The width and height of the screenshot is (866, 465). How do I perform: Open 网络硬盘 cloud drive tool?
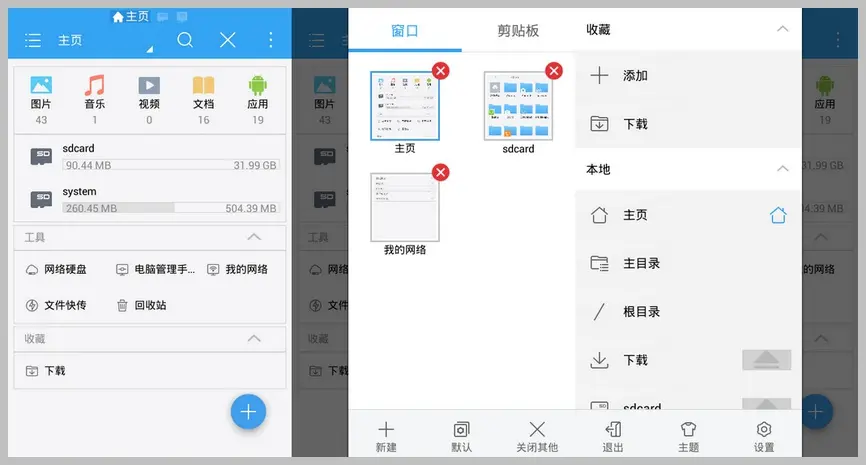coord(56,270)
